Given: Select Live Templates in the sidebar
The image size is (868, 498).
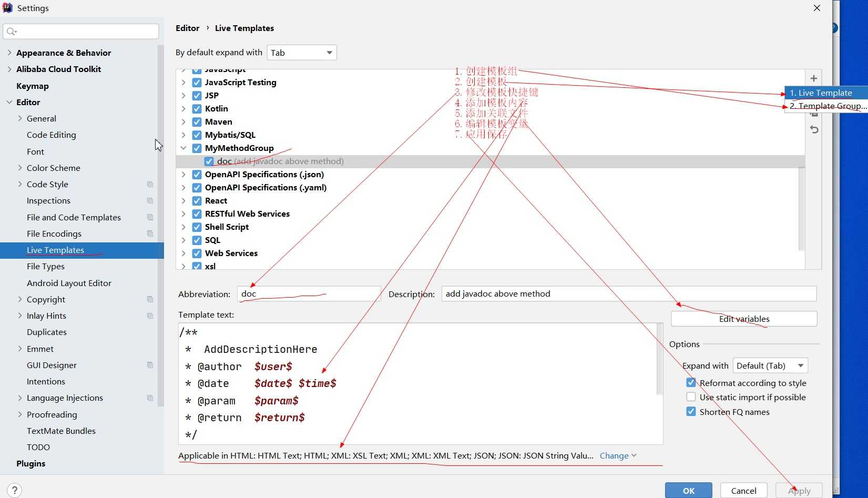Looking at the screenshot, I should pos(82,250).
